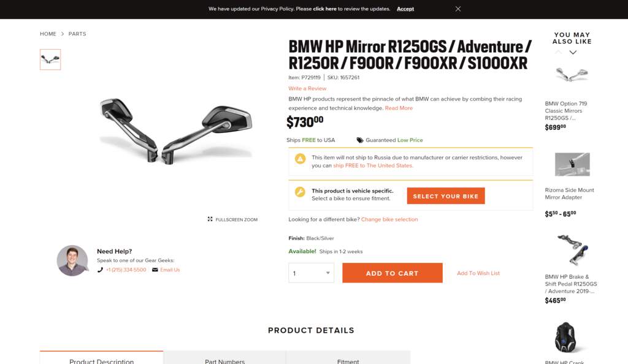Click the Guaranteed Low Price tag icon
628x364 pixels.
click(360, 140)
